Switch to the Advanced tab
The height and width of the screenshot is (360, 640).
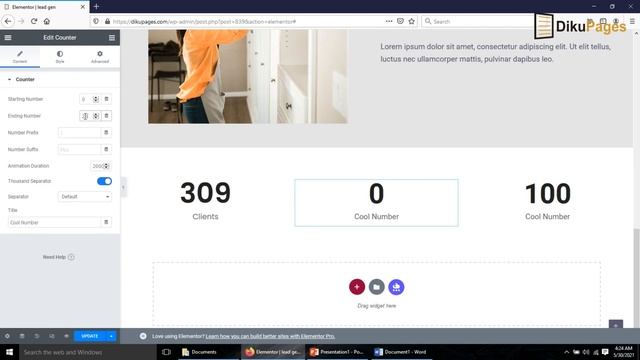(100, 57)
